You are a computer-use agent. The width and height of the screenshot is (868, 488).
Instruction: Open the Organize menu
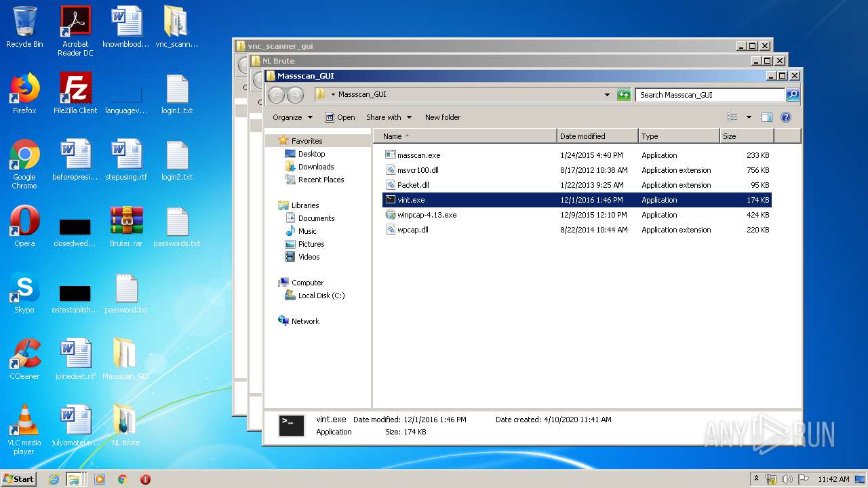coord(292,117)
